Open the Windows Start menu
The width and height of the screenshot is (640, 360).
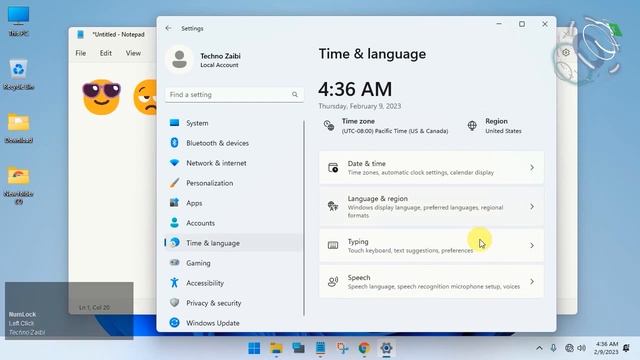tap(254, 348)
